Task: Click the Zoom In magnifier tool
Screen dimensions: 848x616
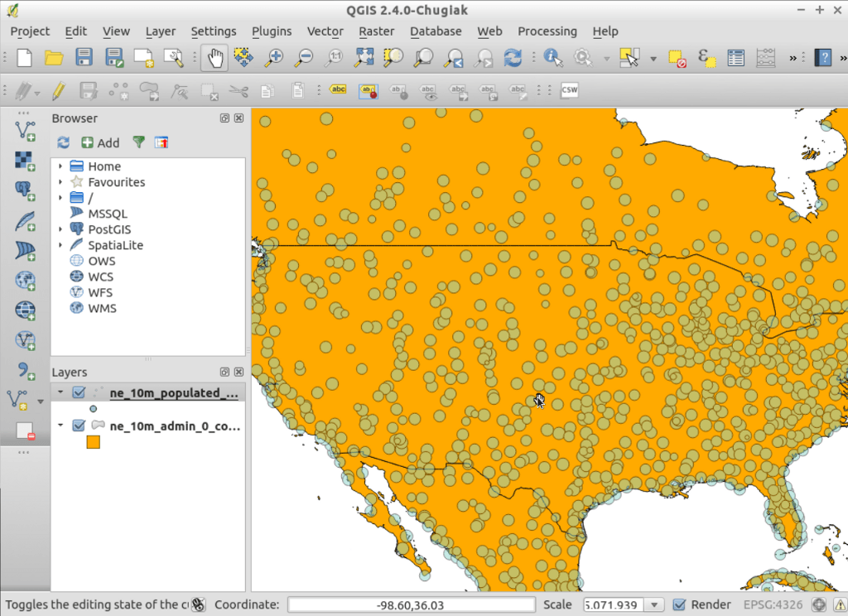Action: (x=274, y=58)
